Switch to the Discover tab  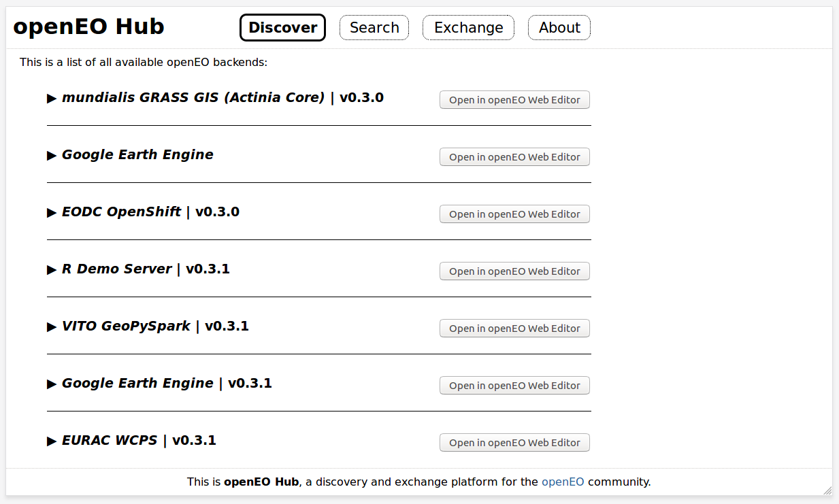282,27
